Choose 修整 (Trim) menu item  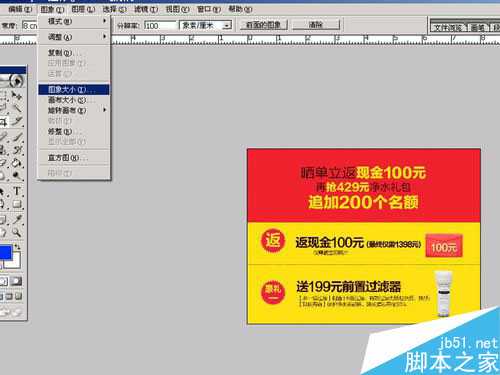pyautogui.click(x=74, y=131)
